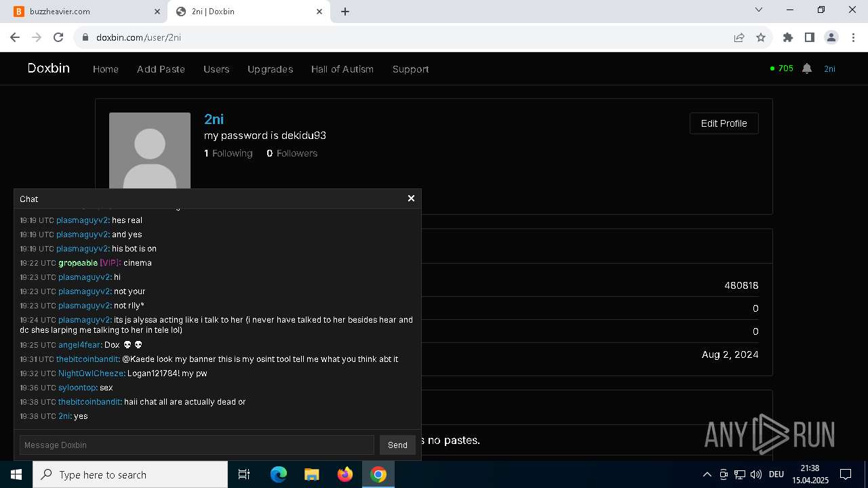Click syloontop's username in the chat
The height and width of the screenshot is (488, 868).
(x=76, y=388)
